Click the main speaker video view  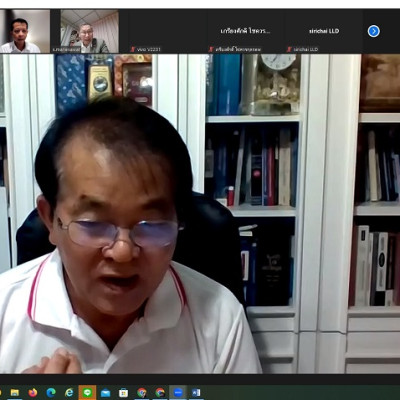point(200,214)
